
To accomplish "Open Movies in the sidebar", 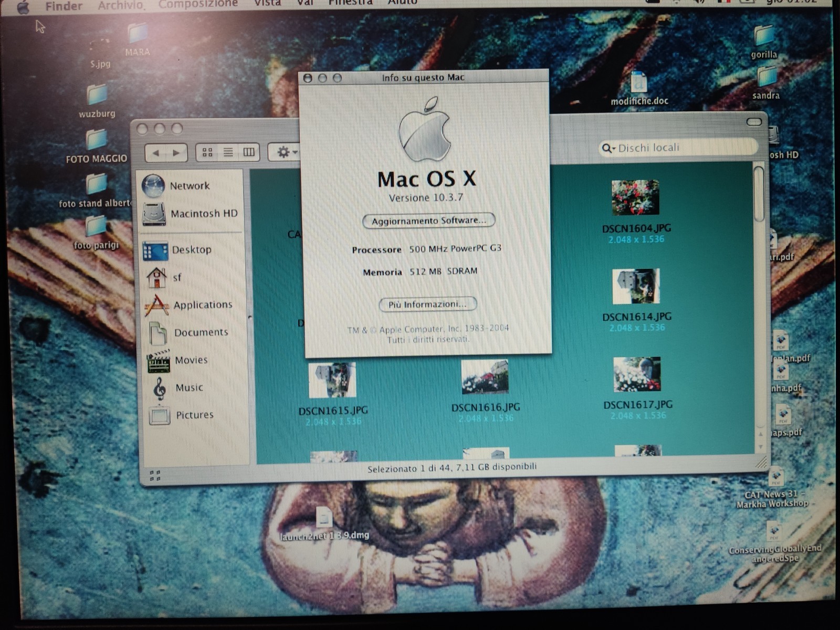I will tap(177, 360).
